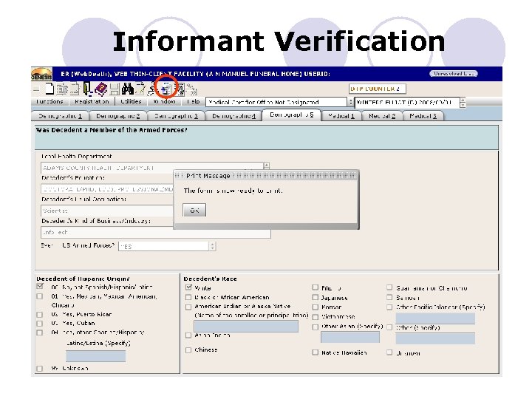Click the print form icon with blue arrow
Screen dimensions: 532x399
[166, 89]
